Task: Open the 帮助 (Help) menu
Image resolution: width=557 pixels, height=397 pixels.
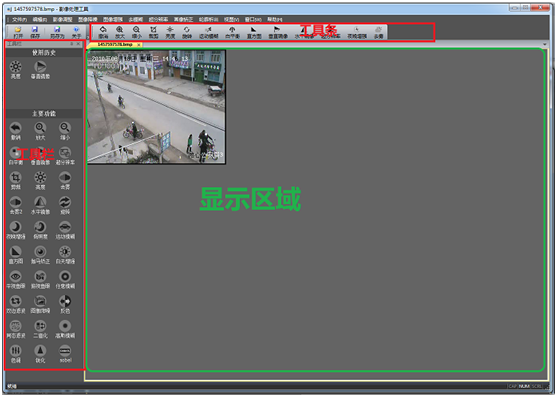Action: (x=275, y=19)
